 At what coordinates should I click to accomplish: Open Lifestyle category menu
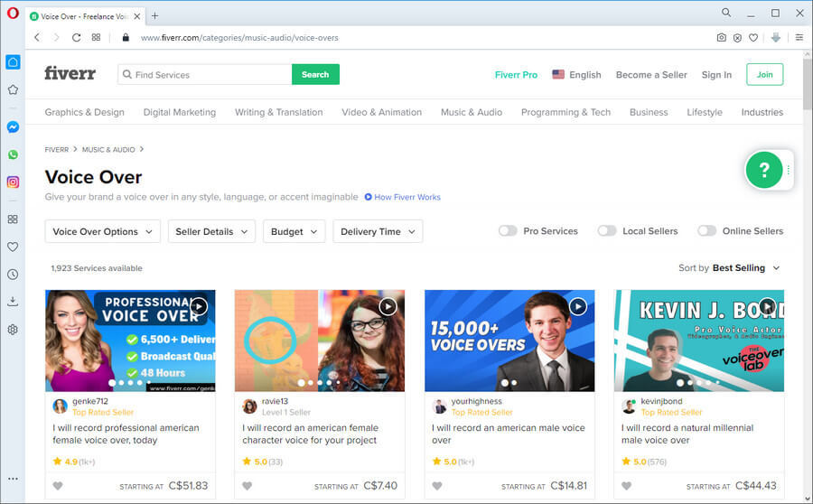[x=704, y=112]
